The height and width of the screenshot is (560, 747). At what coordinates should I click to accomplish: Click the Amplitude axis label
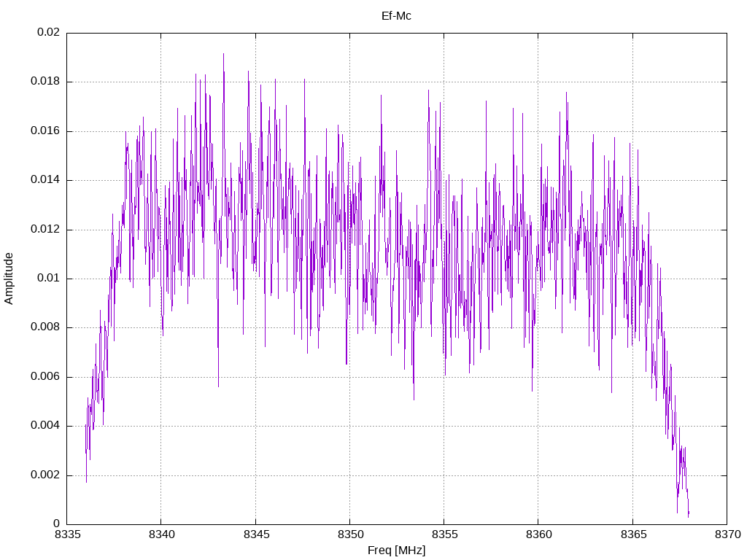(x=9, y=279)
